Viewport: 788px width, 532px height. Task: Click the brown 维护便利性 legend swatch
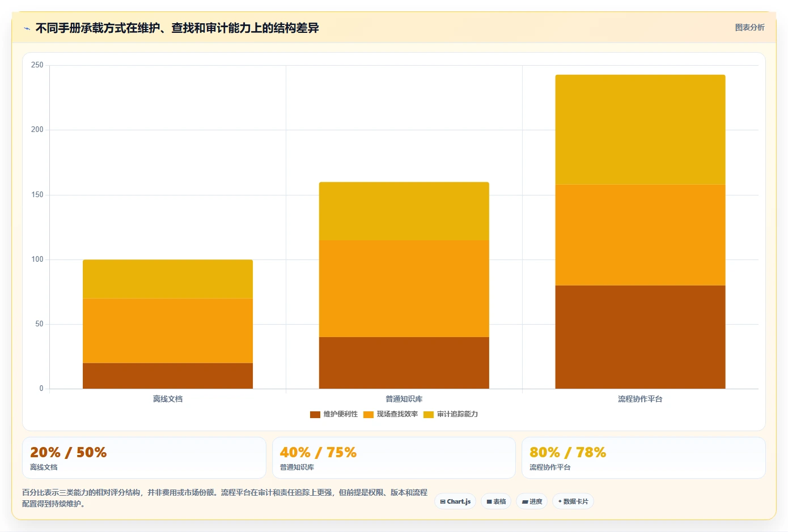315,415
